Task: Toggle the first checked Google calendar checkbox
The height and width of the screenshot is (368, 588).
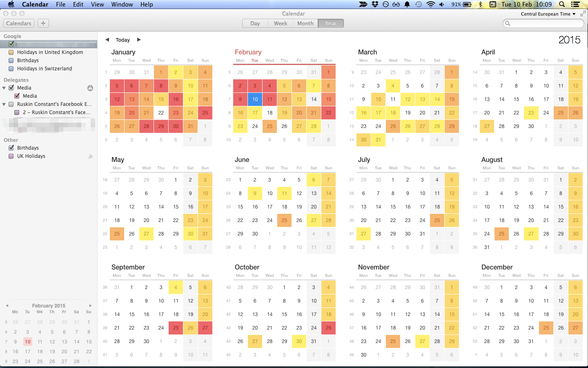Action: 11,44
